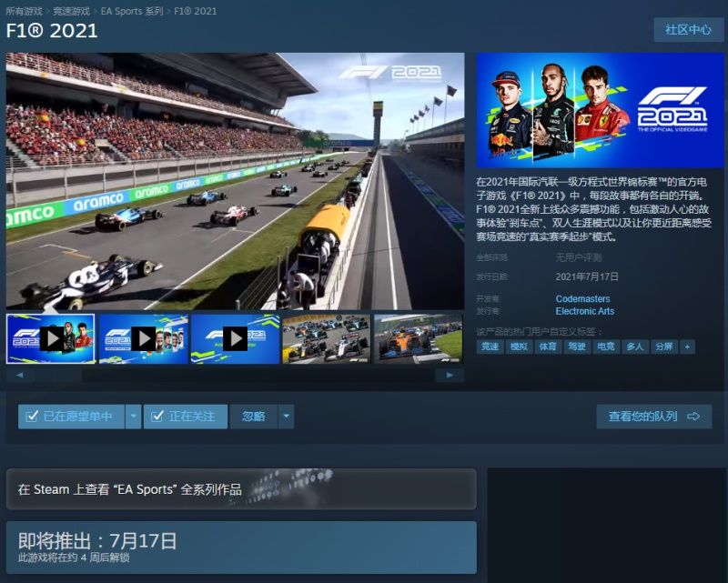The image size is (728, 583).
Task: Toggle the 正在关注 follow checkbox
Action: pyautogui.click(x=186, y=417)
